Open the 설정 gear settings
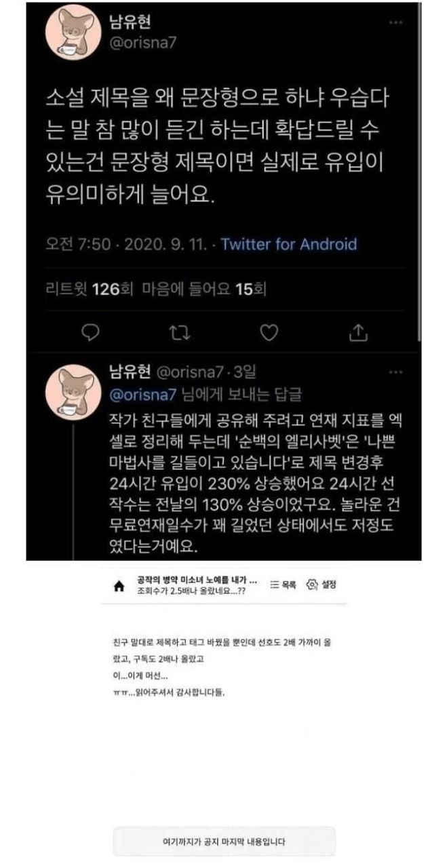The width and height of the screenshot is (434, 868). pos(321,584)
